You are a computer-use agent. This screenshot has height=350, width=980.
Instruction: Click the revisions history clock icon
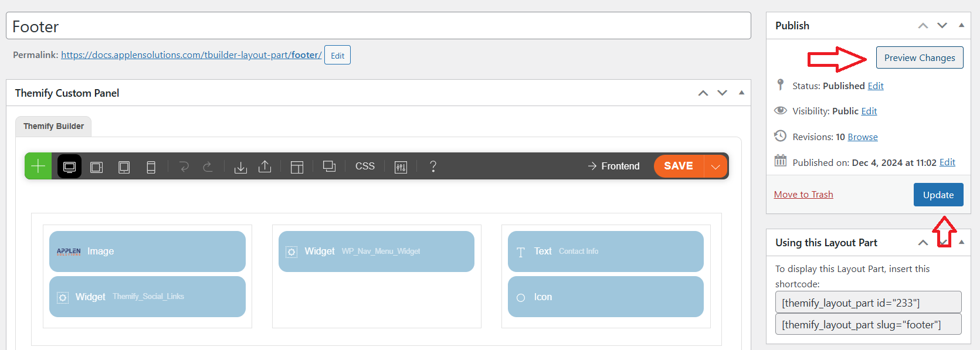(780, 136)
